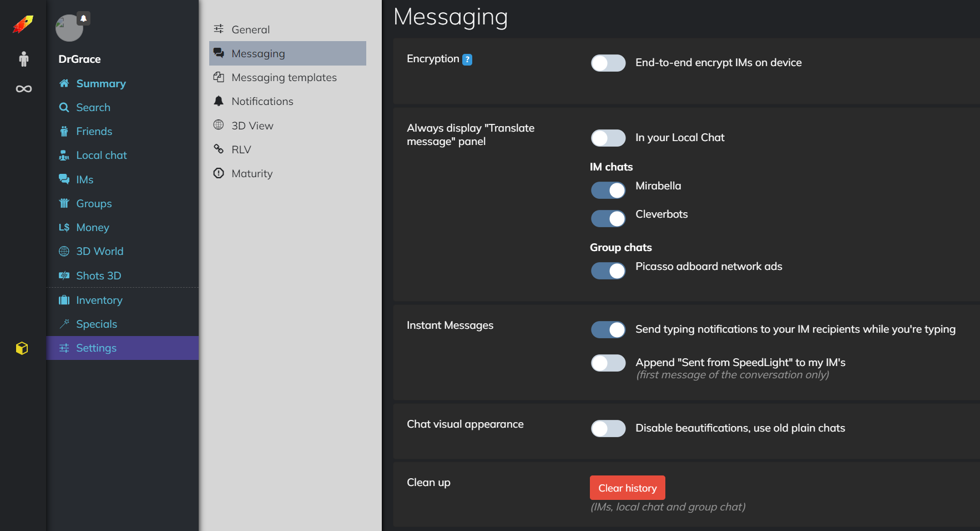Enable Append "Sent from SpeedLight" toggle

tap(608, 363)
